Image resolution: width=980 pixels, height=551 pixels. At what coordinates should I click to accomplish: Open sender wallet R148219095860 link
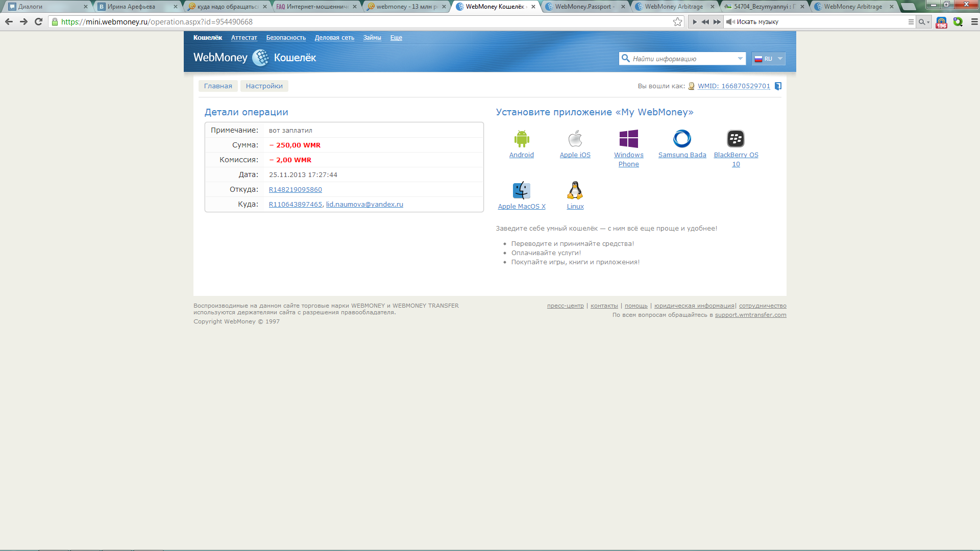(296, 190)
